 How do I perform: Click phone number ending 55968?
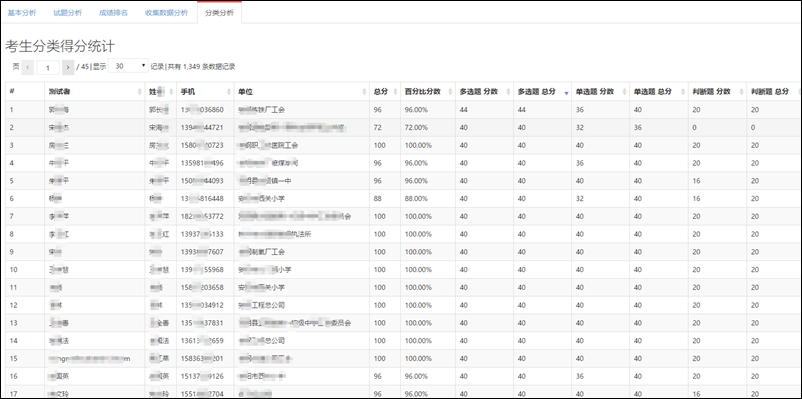(202, 270)
